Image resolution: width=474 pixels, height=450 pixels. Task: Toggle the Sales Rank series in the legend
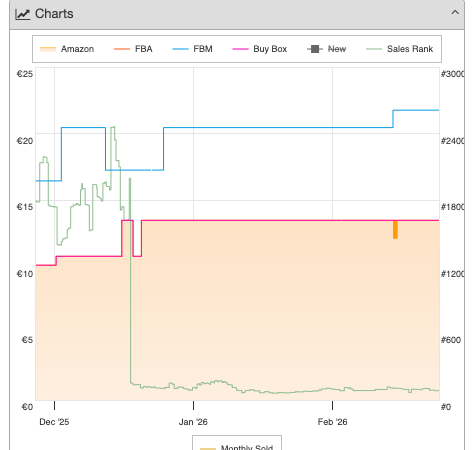399,49
